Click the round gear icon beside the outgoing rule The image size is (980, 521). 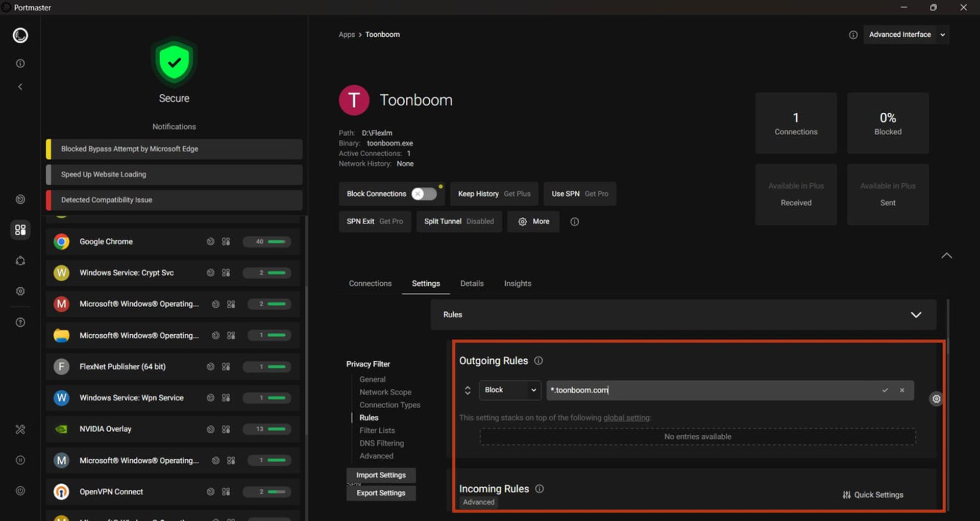pos(936,399)
